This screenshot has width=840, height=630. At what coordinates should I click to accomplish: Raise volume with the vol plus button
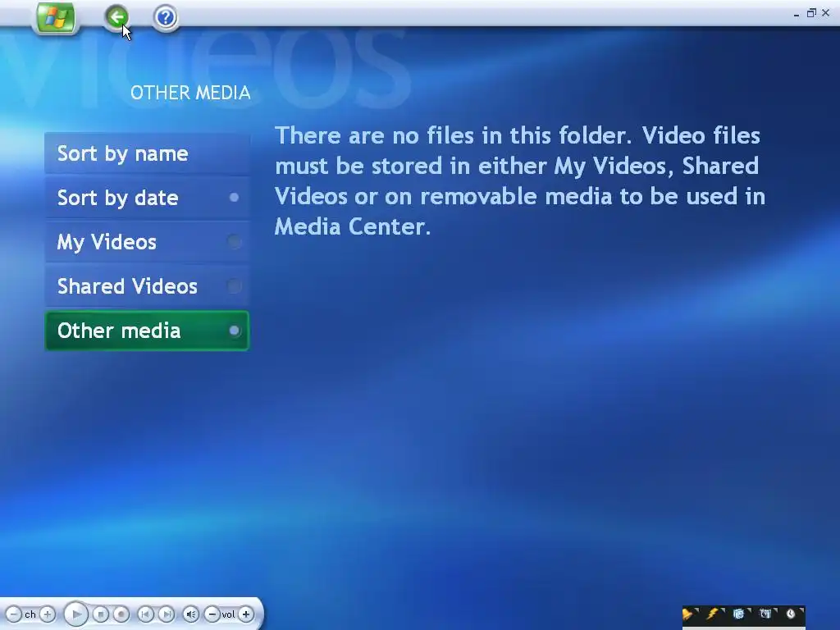coord(246,614)
